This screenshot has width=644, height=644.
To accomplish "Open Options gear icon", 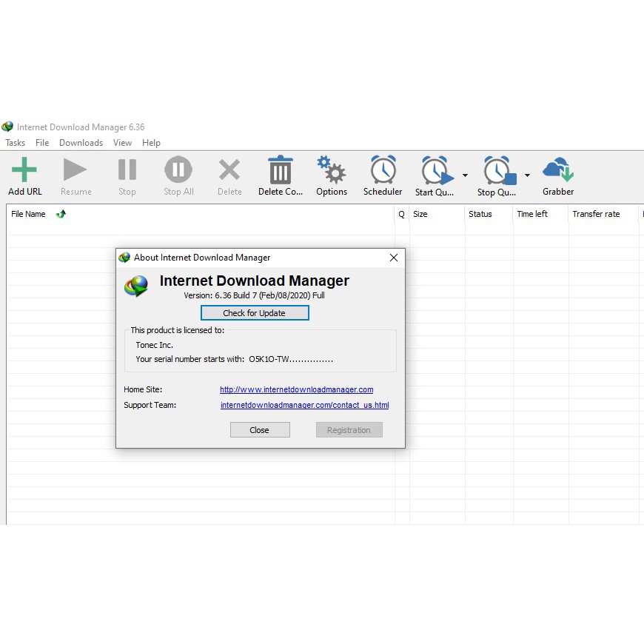I will pos(331,170).
